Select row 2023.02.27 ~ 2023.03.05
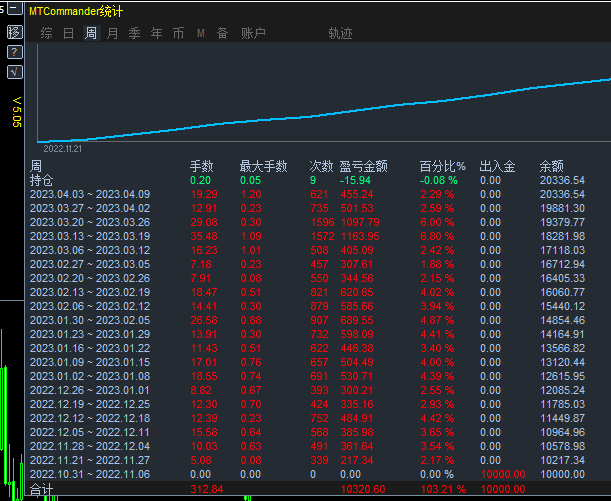This screenshot has width=611, height=501. click(90, 264)
